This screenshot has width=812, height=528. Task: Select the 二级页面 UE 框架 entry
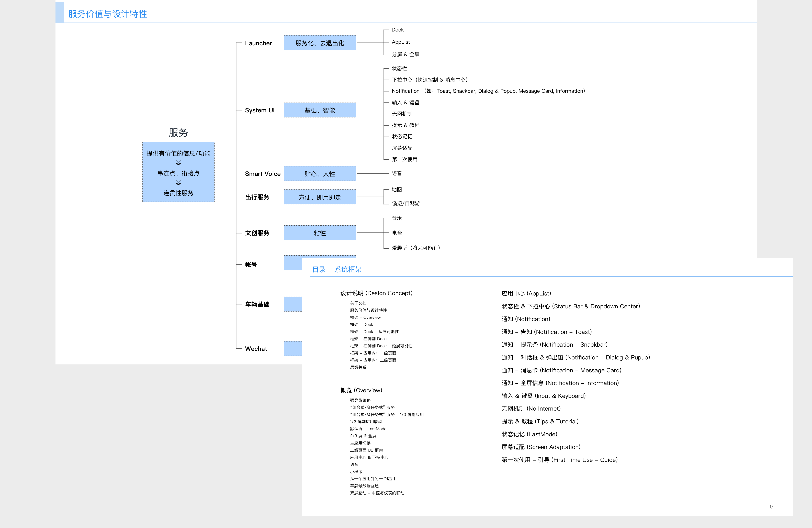tap(366, 450)
